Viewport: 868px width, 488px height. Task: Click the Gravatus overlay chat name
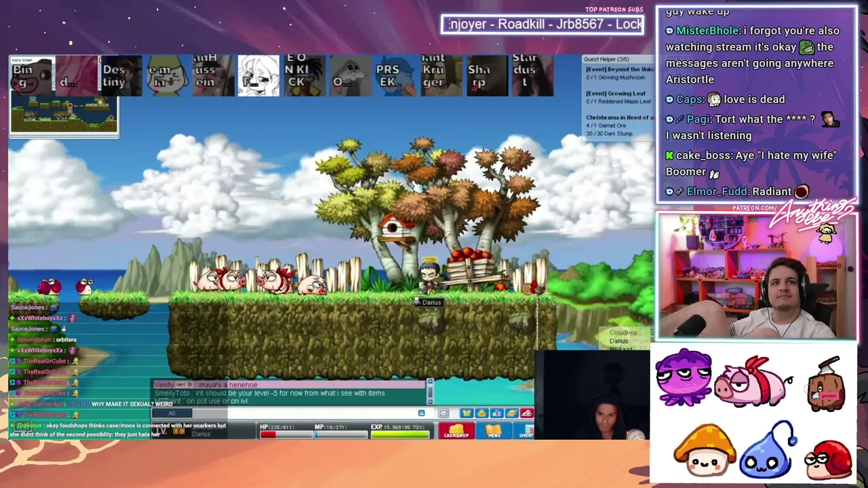28,426
